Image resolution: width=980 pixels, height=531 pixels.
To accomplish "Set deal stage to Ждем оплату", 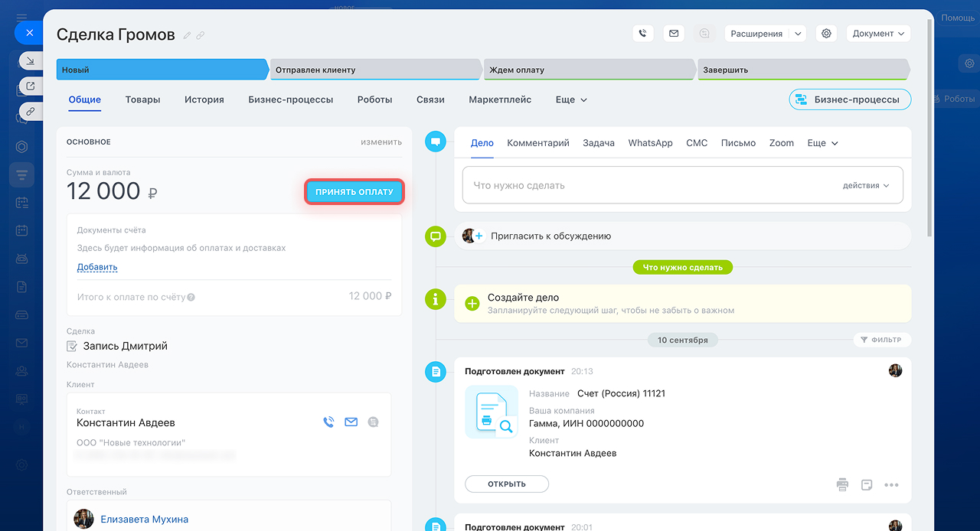I will (588, 70).
